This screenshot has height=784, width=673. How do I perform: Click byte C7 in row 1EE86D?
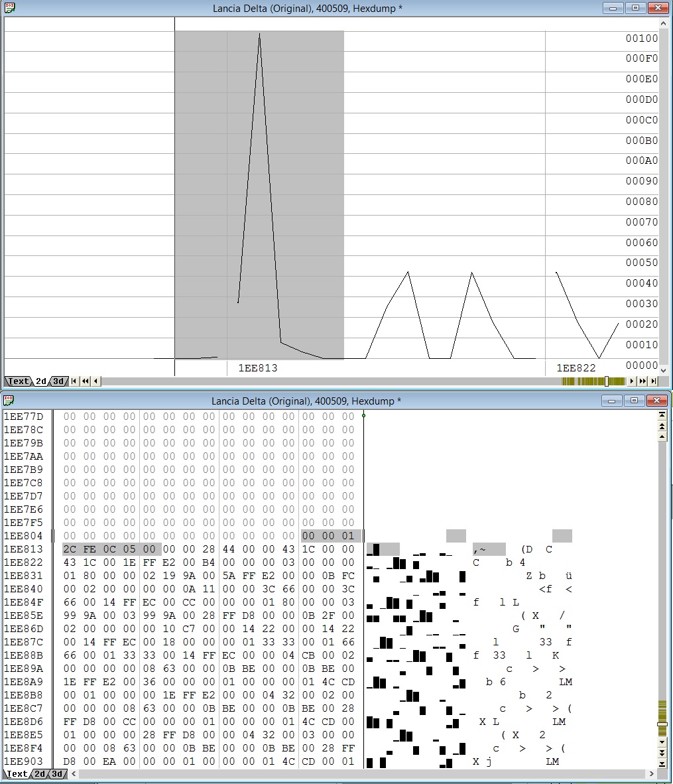pos(189,629)
